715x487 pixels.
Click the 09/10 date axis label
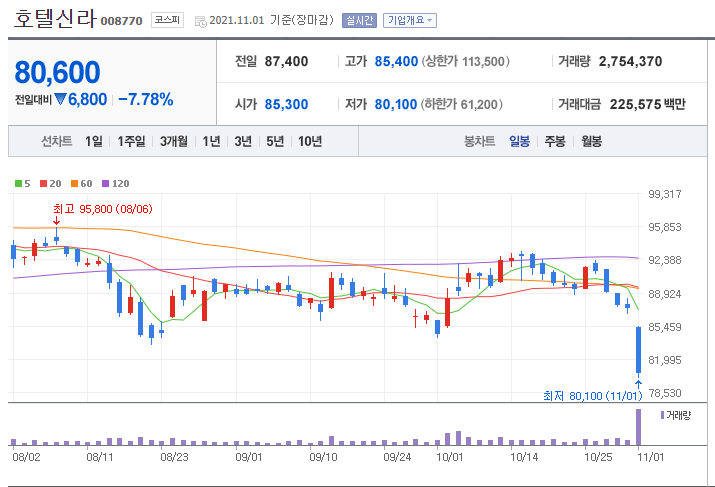(323, 457)
